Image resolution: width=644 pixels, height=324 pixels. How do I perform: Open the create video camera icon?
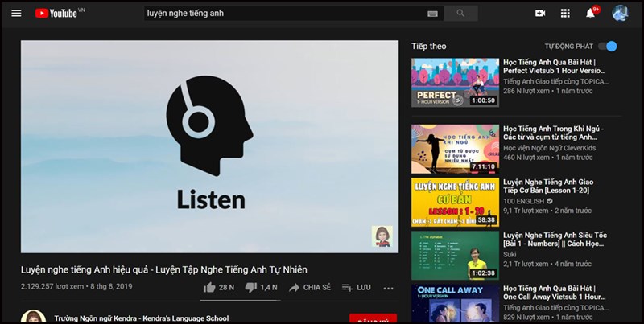tap(540, 14)
